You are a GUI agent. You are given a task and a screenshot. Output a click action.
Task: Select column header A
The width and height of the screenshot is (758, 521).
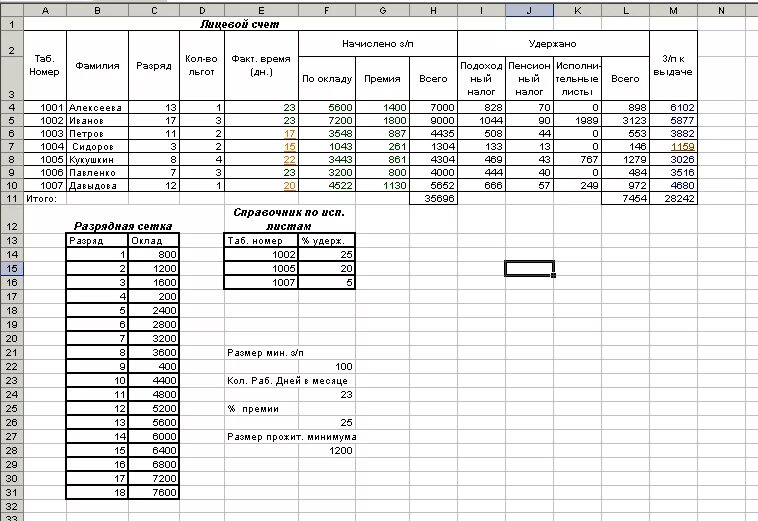pos(45,10)
